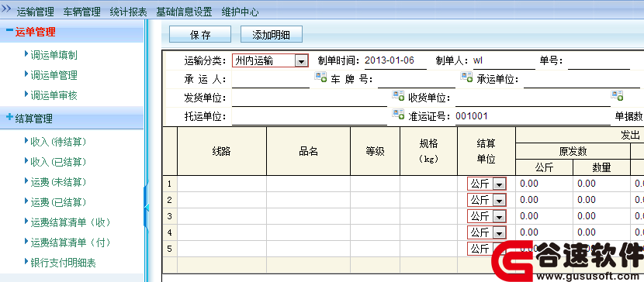Open 银行支付明细表 in the sidebar
644x282 pixels.
click(x=63, y=263)
